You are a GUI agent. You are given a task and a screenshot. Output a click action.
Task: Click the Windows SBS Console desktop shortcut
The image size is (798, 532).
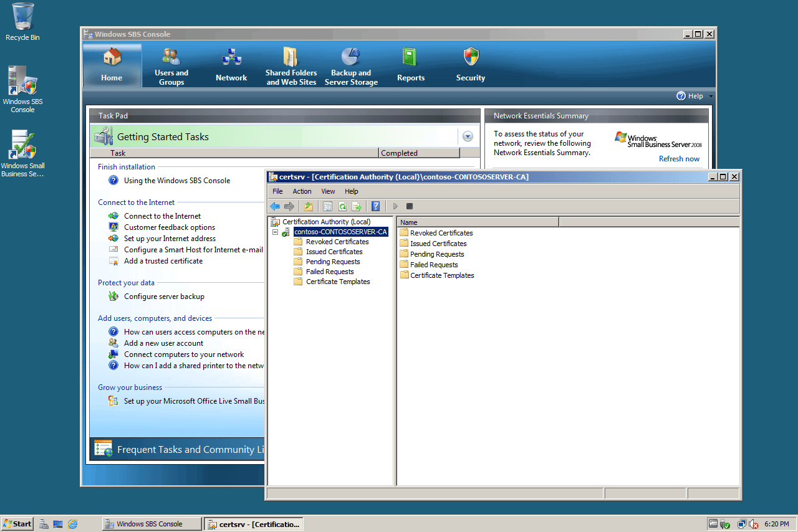click(x=23, y=90)
